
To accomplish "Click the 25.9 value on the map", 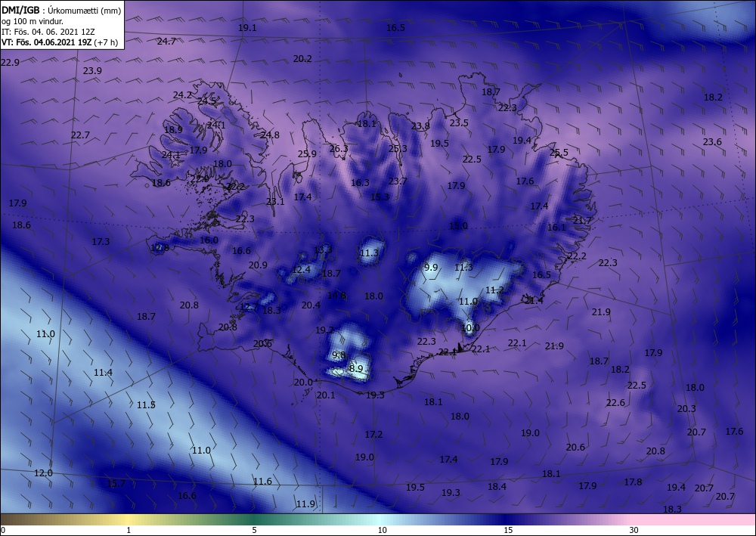I will (x=307, y=154).
